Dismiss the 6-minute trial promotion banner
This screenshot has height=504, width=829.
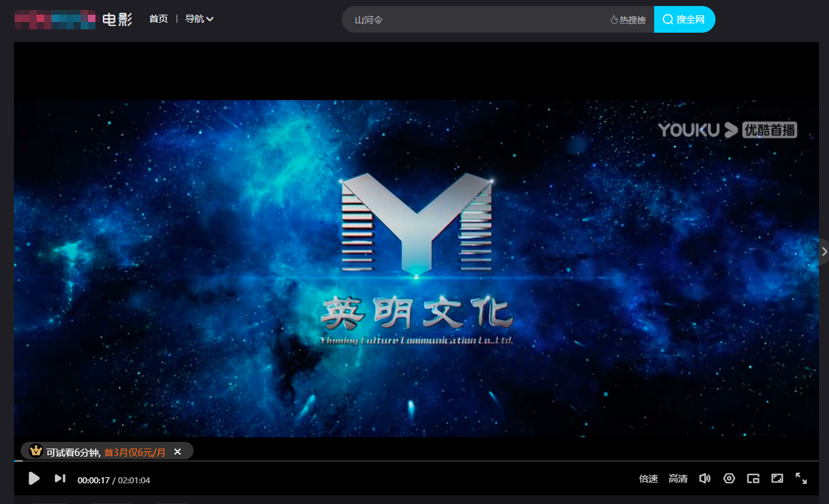point(177,451)
